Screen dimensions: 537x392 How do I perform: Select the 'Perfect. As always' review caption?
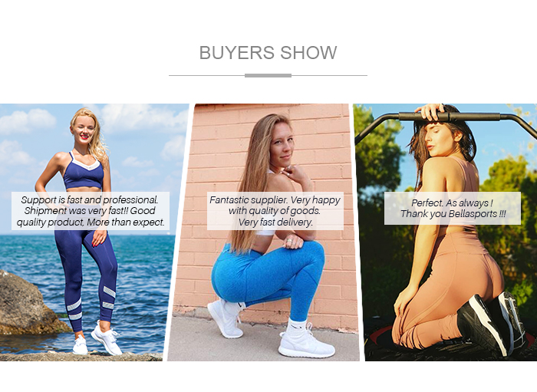click(x=453, y=209)
